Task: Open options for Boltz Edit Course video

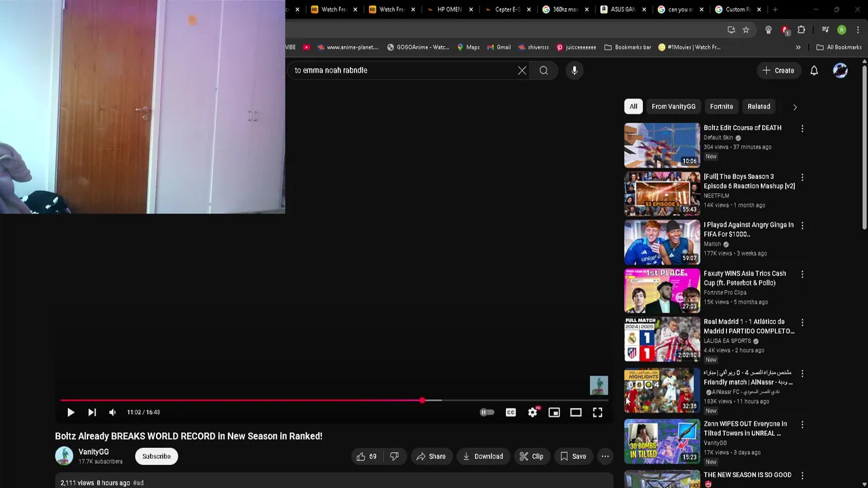Action: click(x=802, y=129)
